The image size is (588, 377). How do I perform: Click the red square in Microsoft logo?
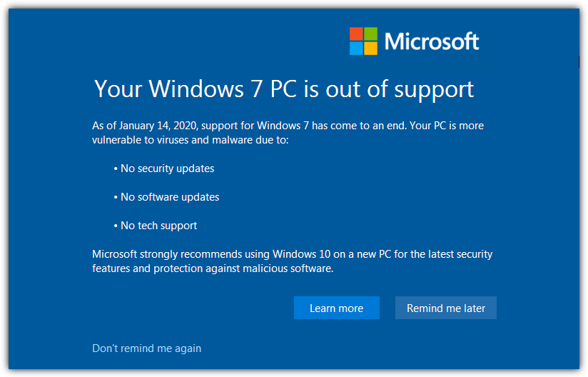[356, 34]
